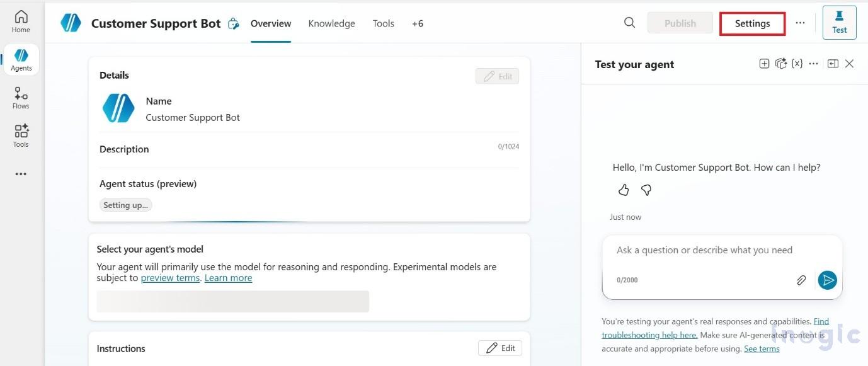Go to Home in sidebar
Image resolution: width=868 pixels, height=366 pixels.
(21, 21)
